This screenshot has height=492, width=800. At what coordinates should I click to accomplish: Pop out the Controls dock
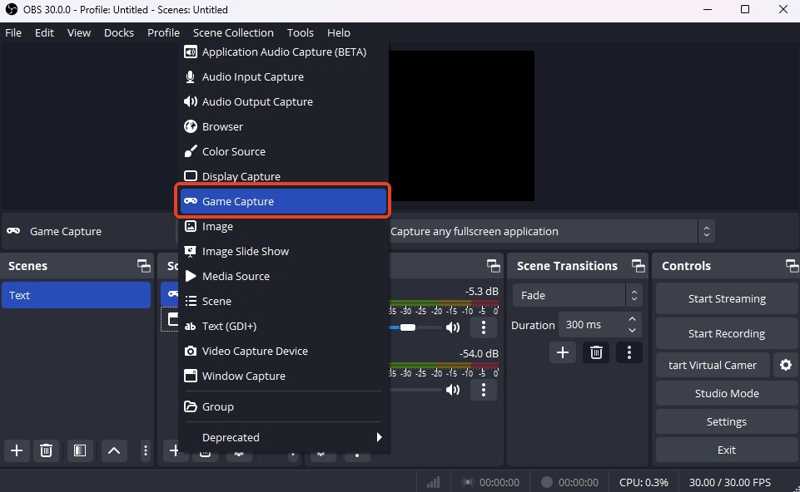point(792,266)
